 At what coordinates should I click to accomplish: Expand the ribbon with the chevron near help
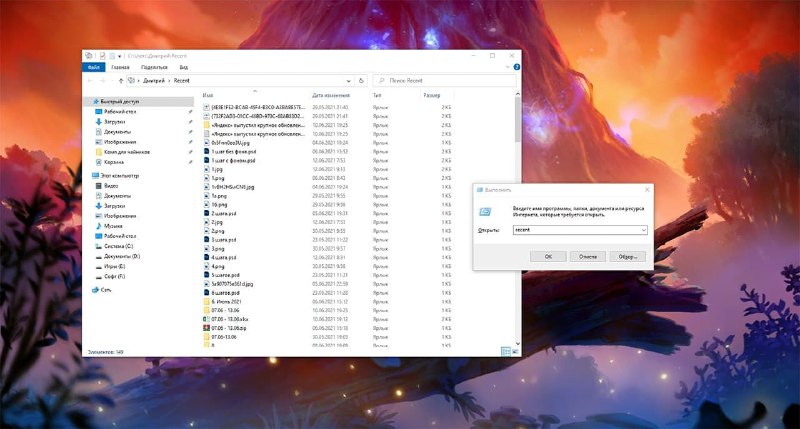tap(507, 67)
